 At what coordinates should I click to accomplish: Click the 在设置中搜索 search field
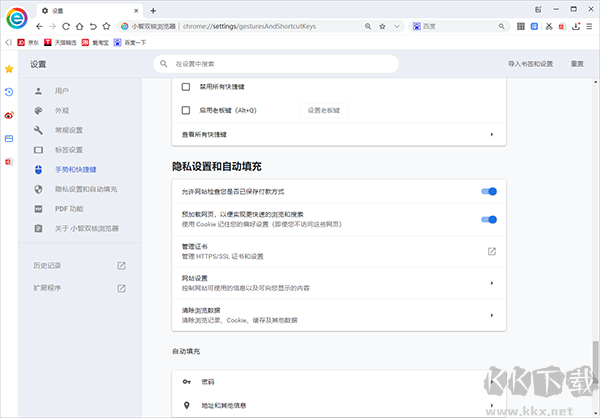pos(320,64)
